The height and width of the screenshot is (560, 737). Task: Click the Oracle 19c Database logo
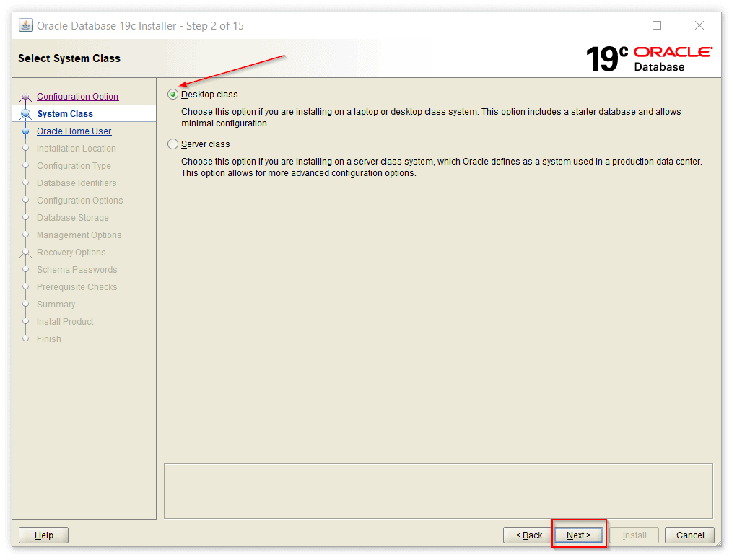(648, 58)
